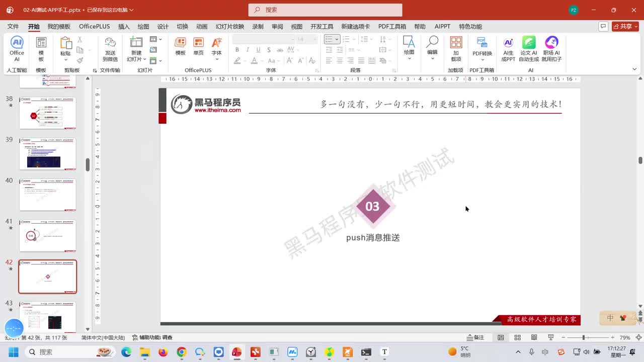Open the slide section dropdown
This screenshot has height=362, width=644.
coord(156,60)
